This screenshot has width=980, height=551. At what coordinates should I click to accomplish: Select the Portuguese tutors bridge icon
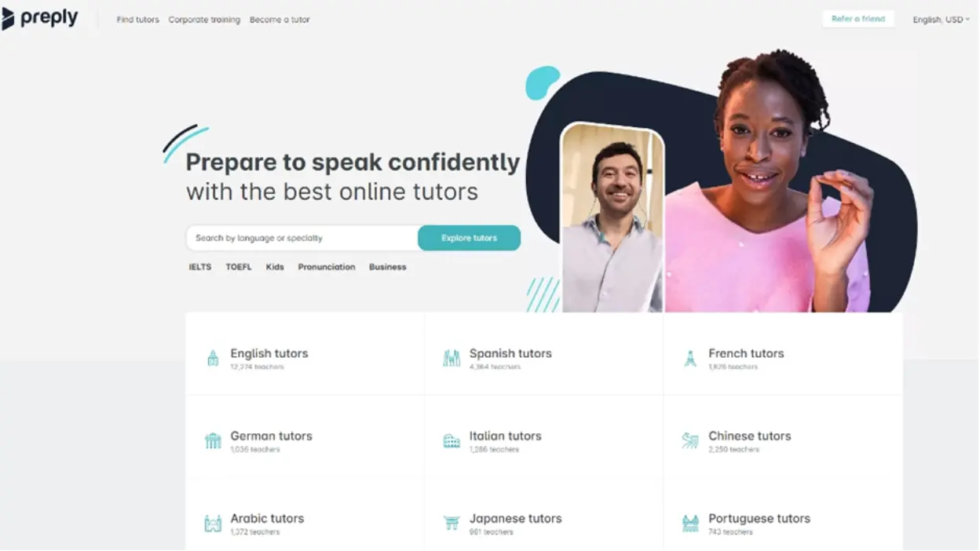pos(690,524)
